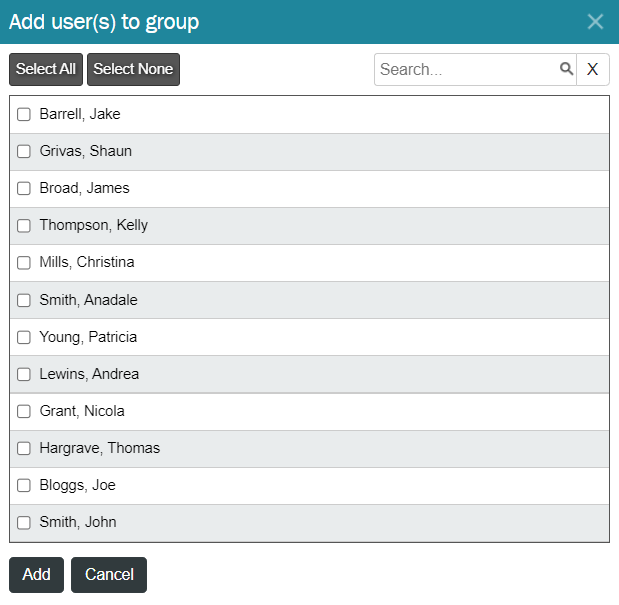Tick the Bloggs, Joe checkbox

[24, 485]
